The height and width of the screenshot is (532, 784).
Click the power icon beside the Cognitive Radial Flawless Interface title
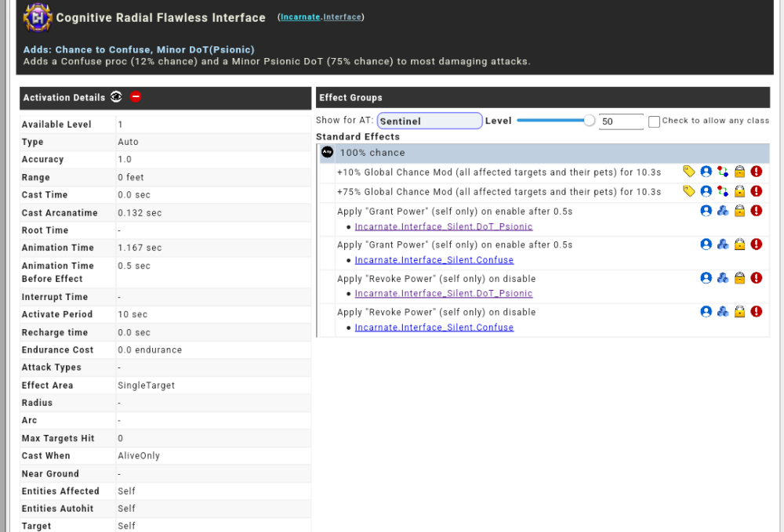37,17
